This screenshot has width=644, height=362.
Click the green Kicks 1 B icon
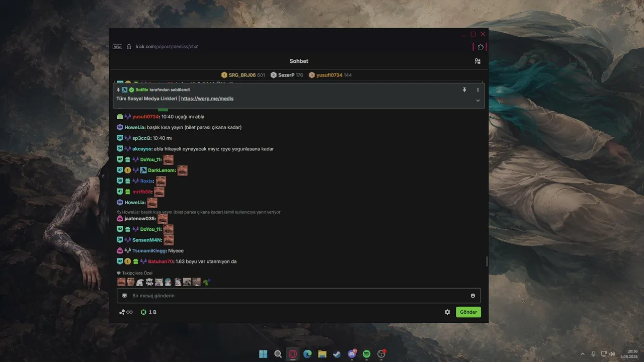(143, 312)
